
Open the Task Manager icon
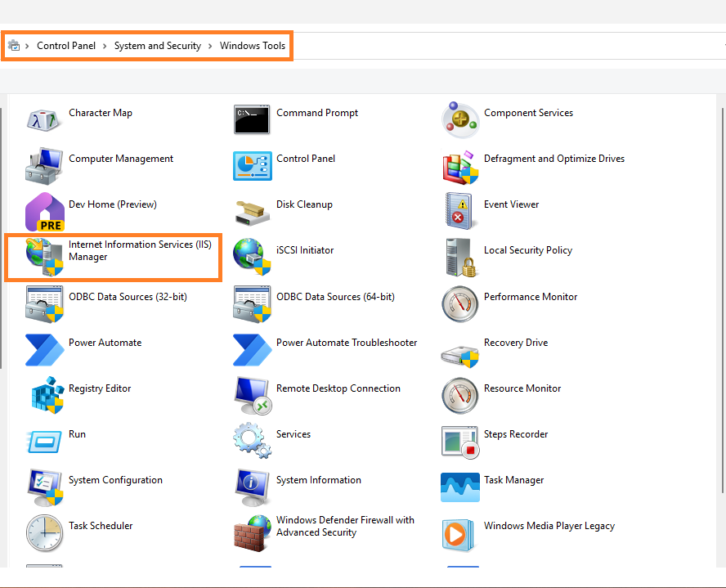point(460,487)
